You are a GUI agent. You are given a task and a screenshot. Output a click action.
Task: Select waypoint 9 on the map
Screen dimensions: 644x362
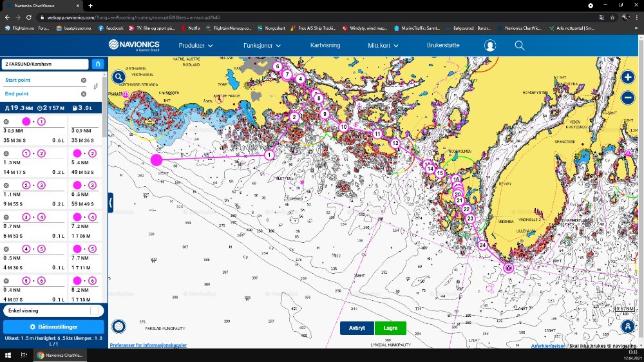click(x=325, y=114)
